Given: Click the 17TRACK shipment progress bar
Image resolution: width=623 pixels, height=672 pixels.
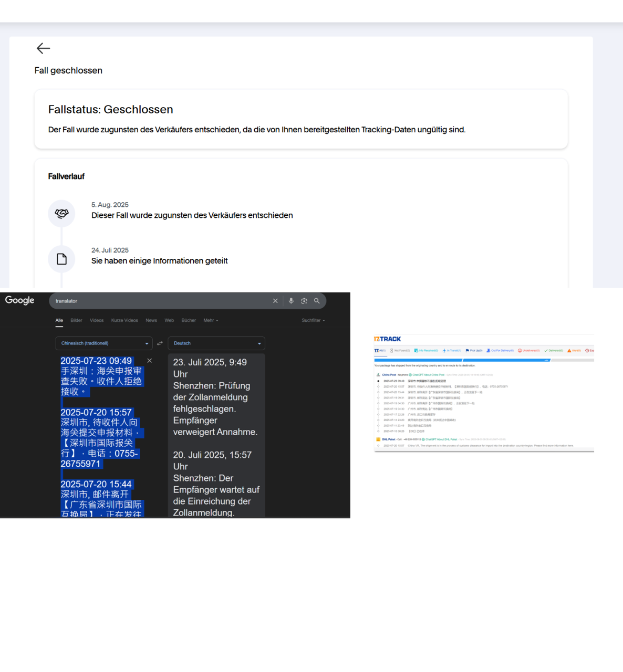Looking at the screenshot, I should pyautogui.click(x=483, y=360).
